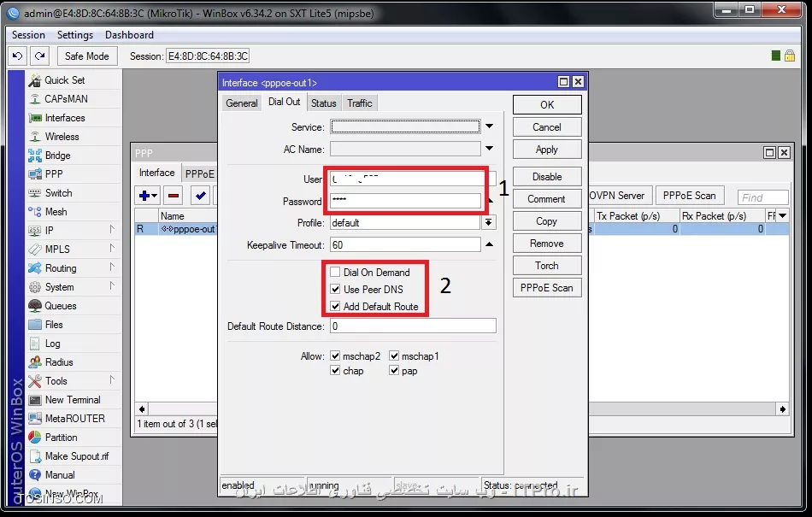The width and height of the screenshot is (812, 517).
Task: Open MetaROUTER section
Action: 74,419
